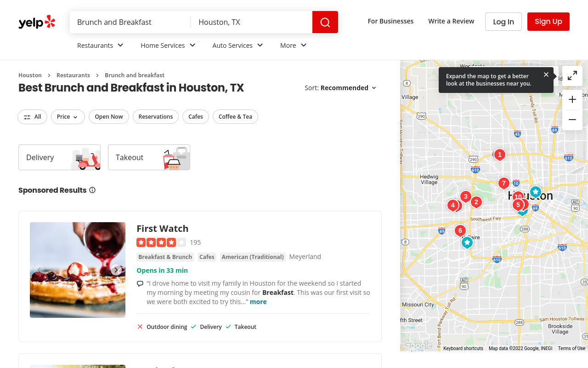Click the teal star pin near Bellaire

coord(467,242)
